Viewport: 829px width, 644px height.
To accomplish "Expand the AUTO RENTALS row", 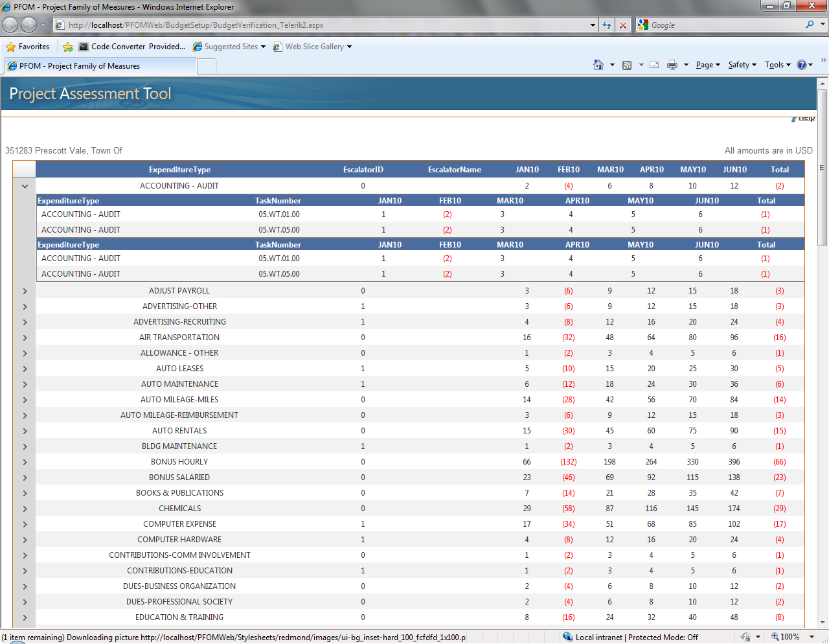I will [25, 431].
